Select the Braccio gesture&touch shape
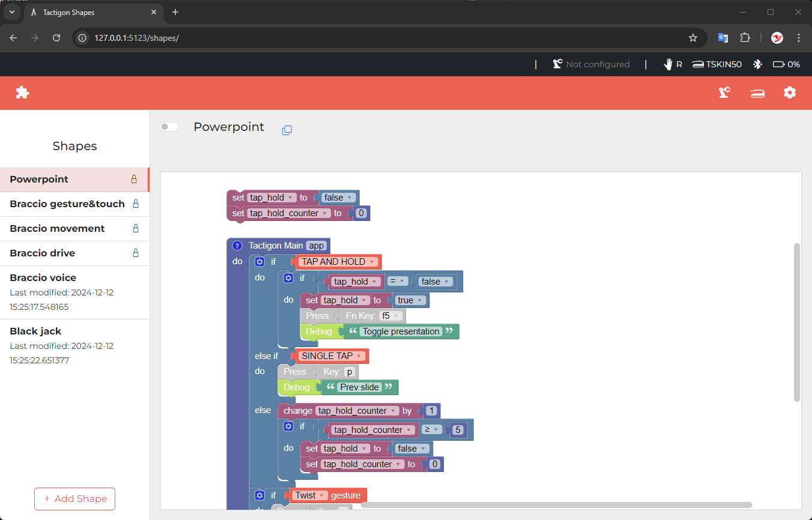The image size is (812, 520). pos(74,204)
